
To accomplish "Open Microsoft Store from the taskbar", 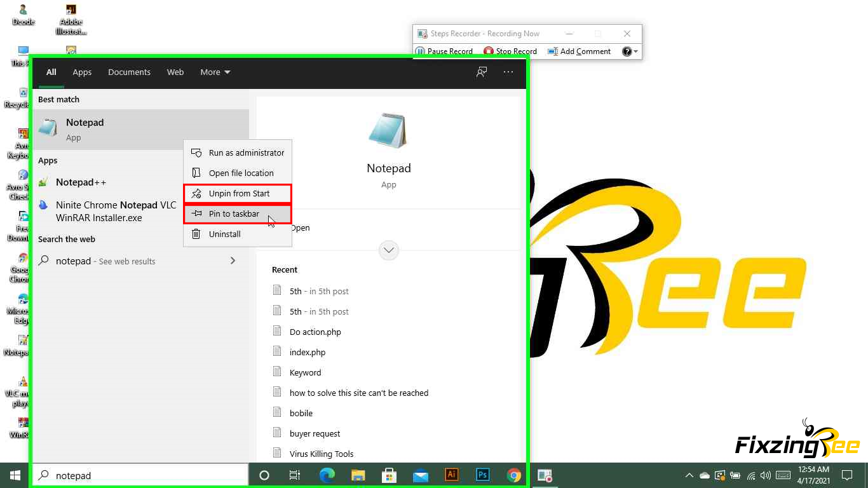I will pos(390,475).
